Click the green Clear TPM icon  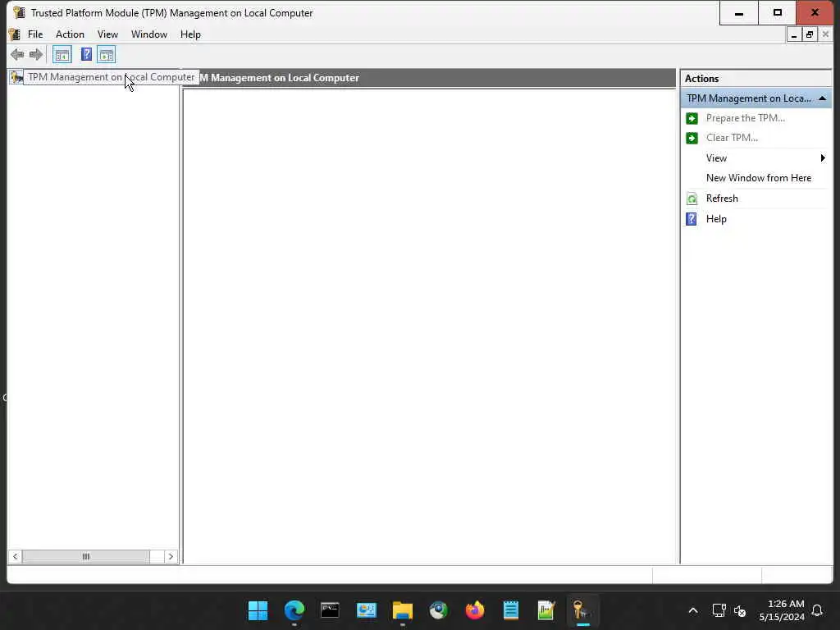pos(692,138)
